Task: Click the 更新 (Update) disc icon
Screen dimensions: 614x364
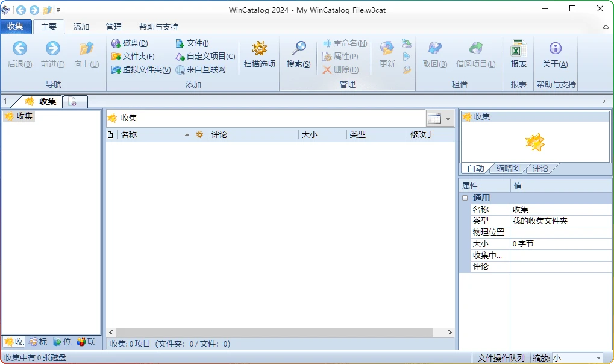Action: (x=387, y=55)
